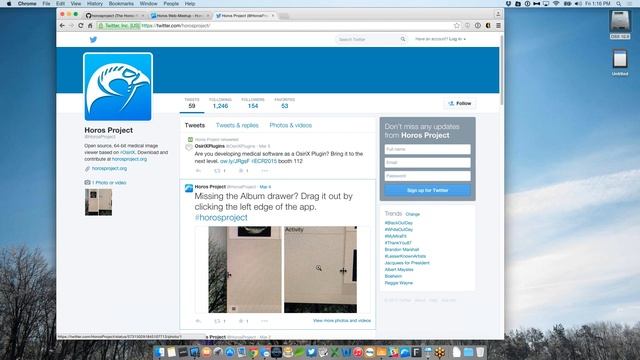Click the page vertical scrollbar

point(502,69)
